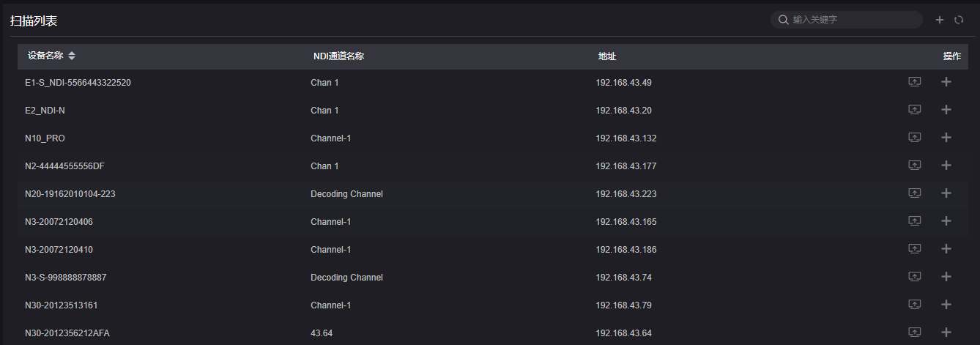The height and width of the screenshot is (345, 980).
Task: Select the N10_PRO device row
Action: (493, 138)
